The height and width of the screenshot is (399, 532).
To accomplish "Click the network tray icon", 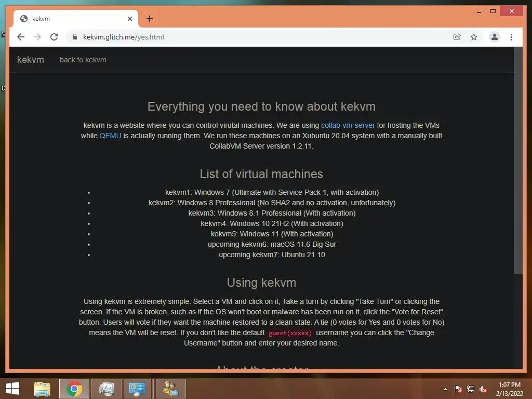I will tap(471, 389).
